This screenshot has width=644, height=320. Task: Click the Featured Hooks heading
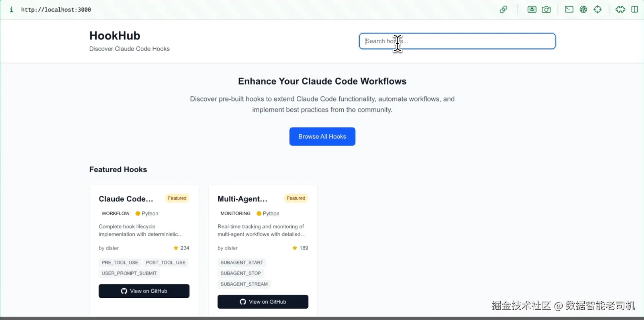click(x=118, y=169)
